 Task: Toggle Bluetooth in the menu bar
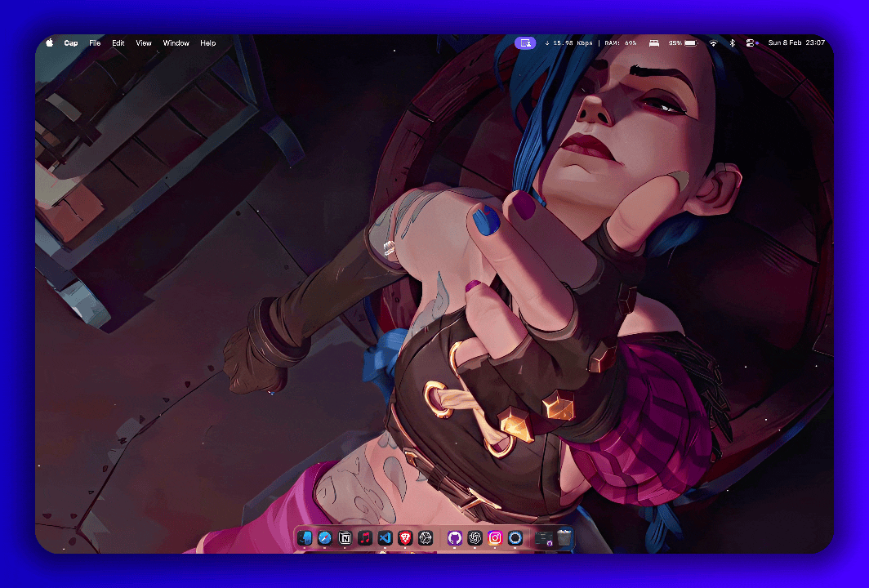coord(733,42)
